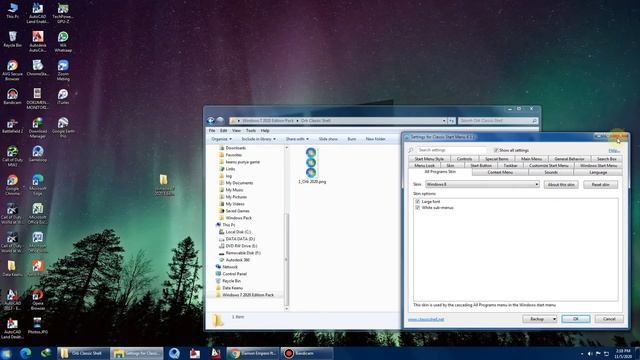This screenshot has height=360, width=640.
Task: Open address bar history dropdown arrow
Action: click(x=444, y=121)
